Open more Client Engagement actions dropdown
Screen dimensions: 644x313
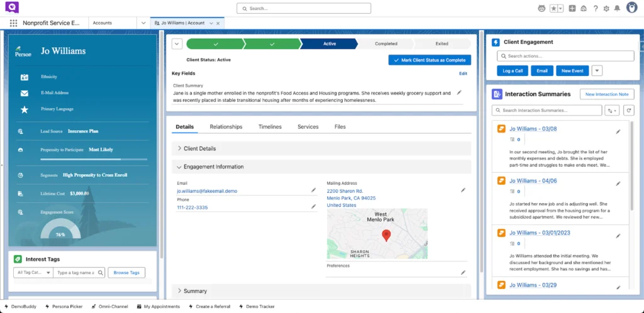coord(597,70)
